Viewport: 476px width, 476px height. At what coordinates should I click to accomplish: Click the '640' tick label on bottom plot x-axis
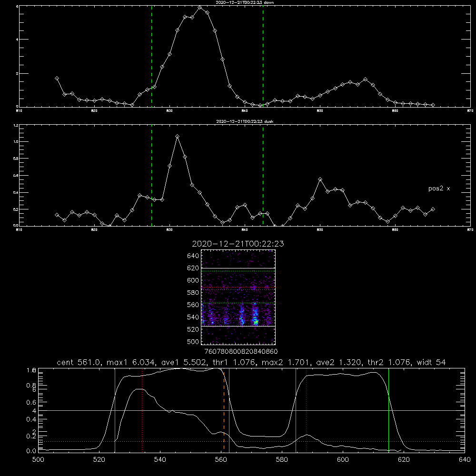465,460
